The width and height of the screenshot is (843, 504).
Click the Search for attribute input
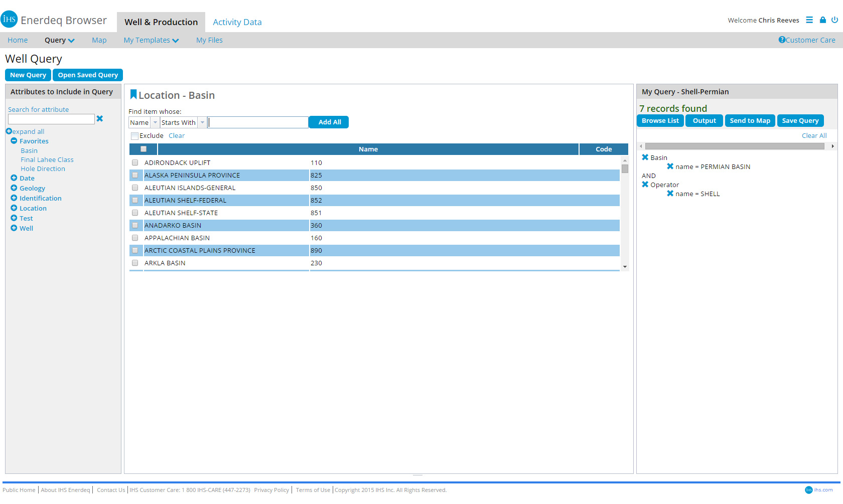point(51,119)
